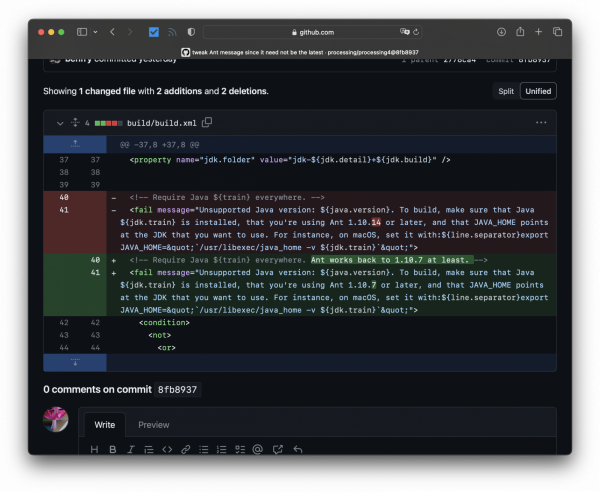The image size is (600, 492).
Task: Open the Preview tab of the comment box
Action: [x=153, y=425]
